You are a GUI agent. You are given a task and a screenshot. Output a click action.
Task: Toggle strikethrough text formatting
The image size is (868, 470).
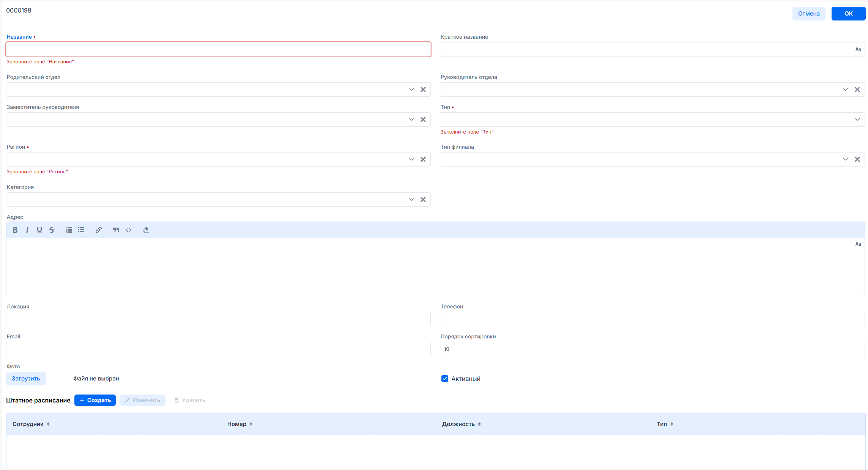52,230
